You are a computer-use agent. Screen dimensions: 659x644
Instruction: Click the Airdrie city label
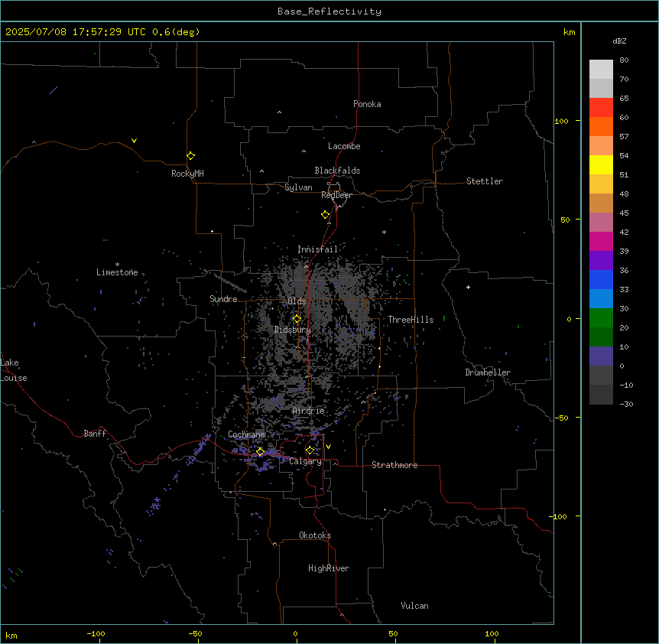308,411
